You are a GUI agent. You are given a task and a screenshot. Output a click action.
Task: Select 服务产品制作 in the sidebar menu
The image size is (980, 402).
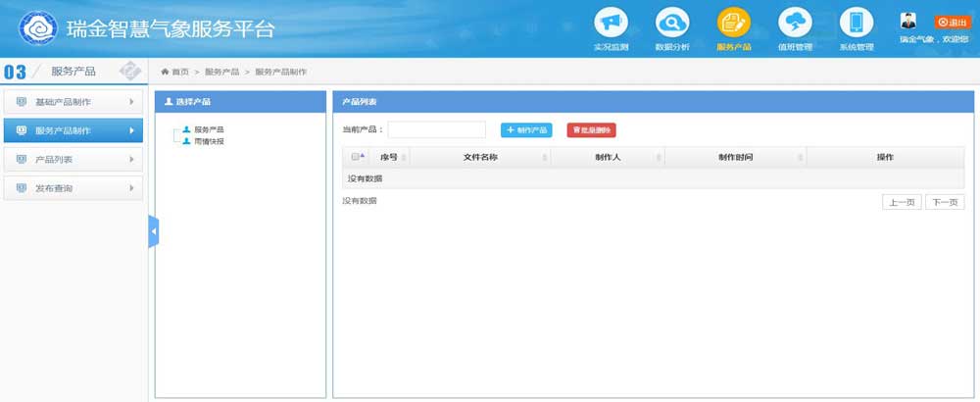(73, 130)
